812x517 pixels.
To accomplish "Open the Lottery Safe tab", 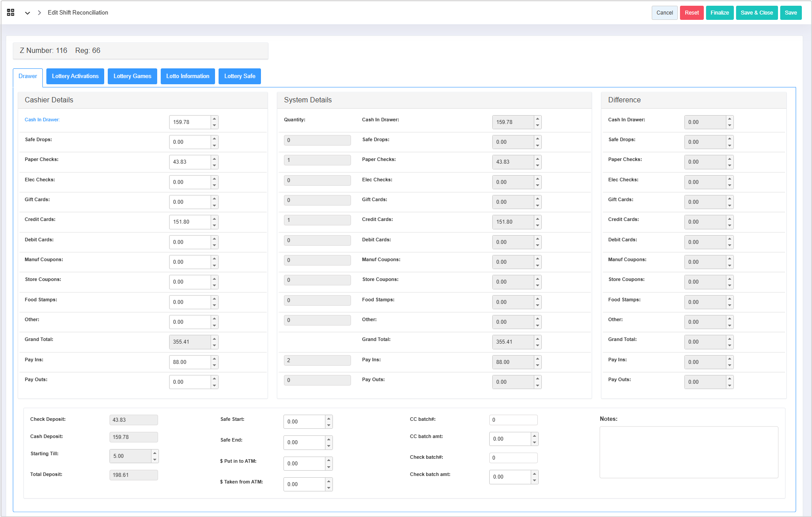I will pyautogui.click(x=240, y=76).
